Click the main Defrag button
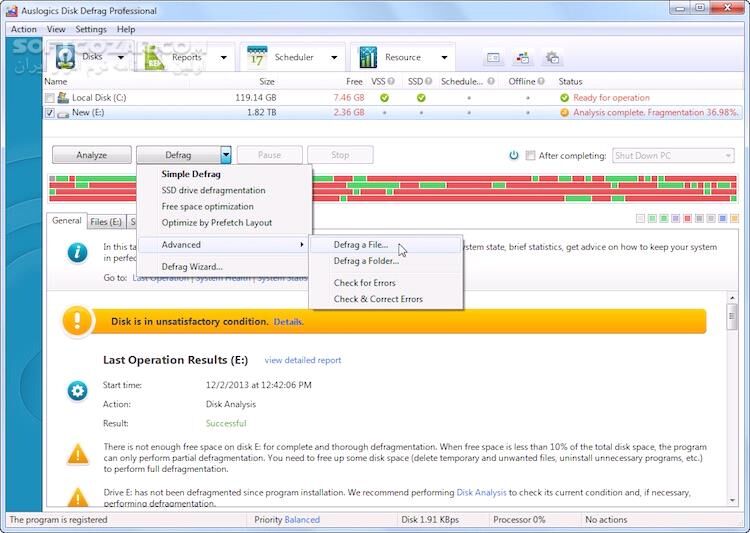This screenshot has width=750, height=533. point(178,155)
